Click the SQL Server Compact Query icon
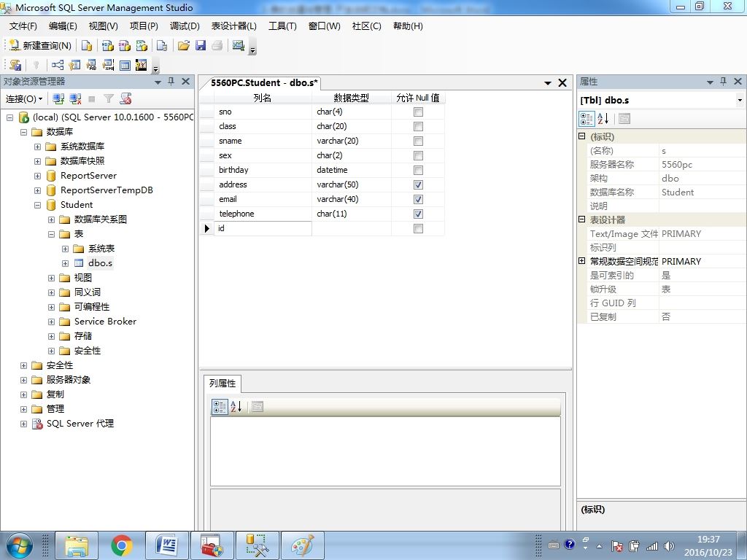Viewport: 747px width, 560px height. click(162, 45)
